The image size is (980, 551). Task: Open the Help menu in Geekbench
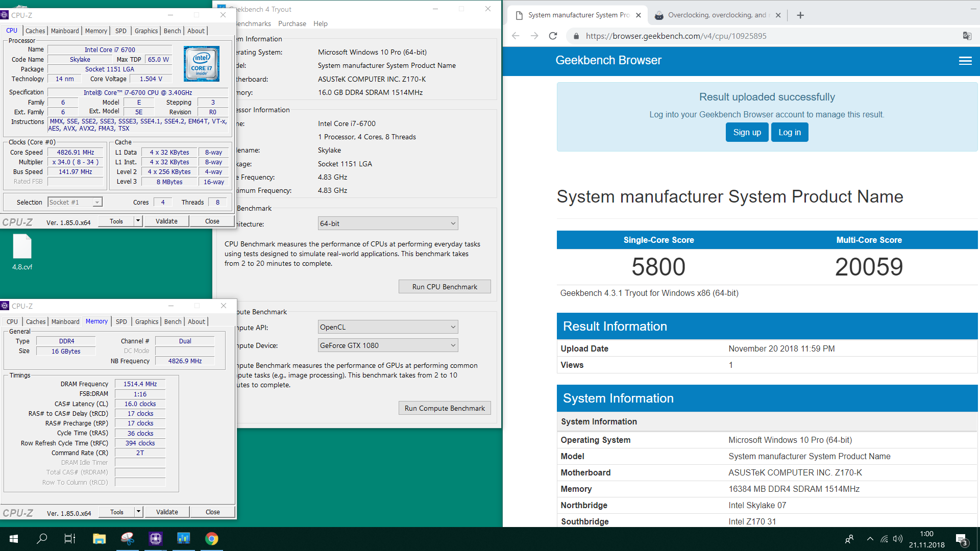coord(321,23)
